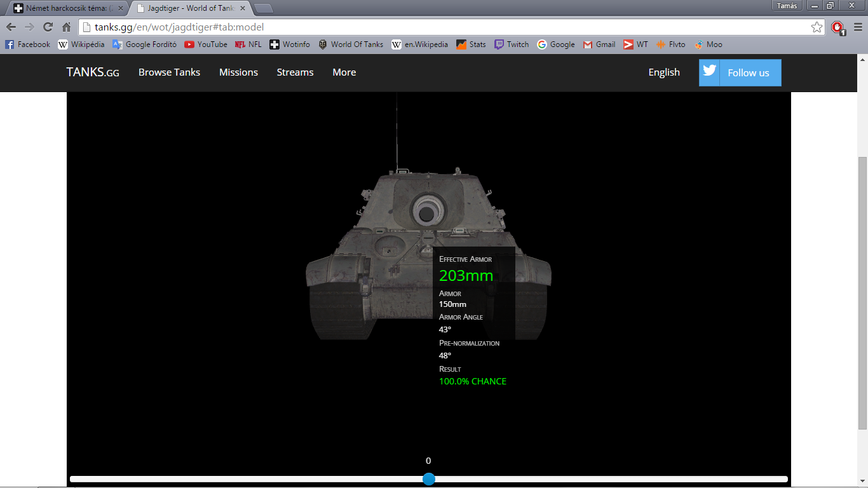Open the Missions page
Viewport: 868px width, 488px height.
238,72
